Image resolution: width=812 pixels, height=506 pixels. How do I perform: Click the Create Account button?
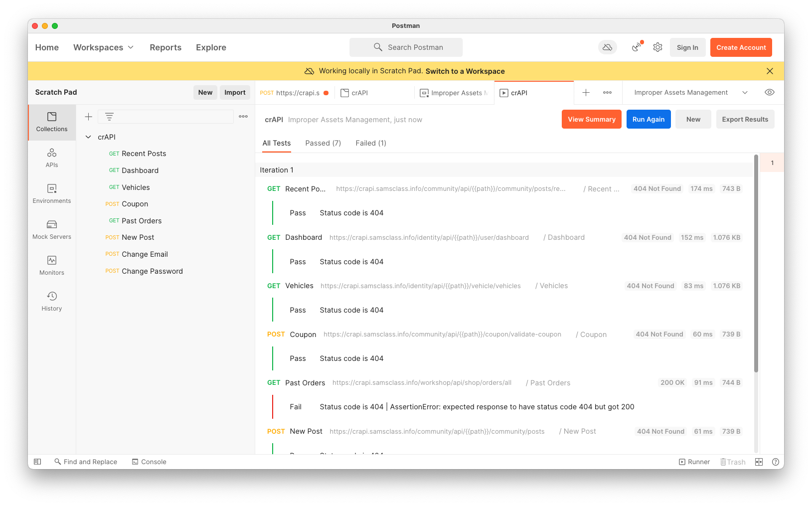741,47
